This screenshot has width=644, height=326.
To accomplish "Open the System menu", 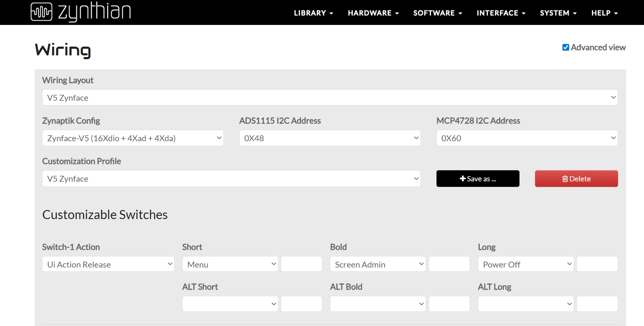I will point(558,13).
